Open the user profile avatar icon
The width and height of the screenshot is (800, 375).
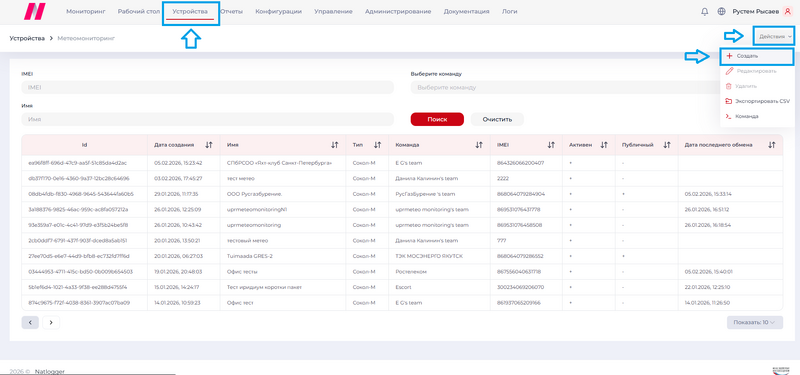click(786, 12)
